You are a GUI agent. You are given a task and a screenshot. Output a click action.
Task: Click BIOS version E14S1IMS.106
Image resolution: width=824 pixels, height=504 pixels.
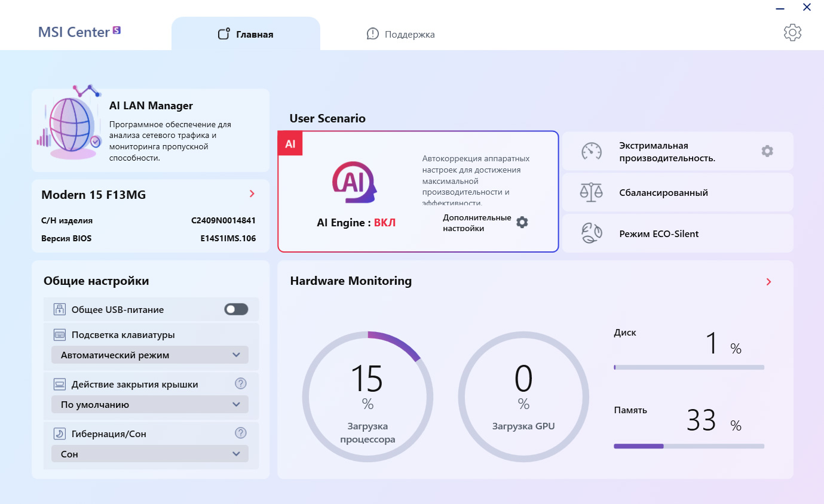point(228,238)
